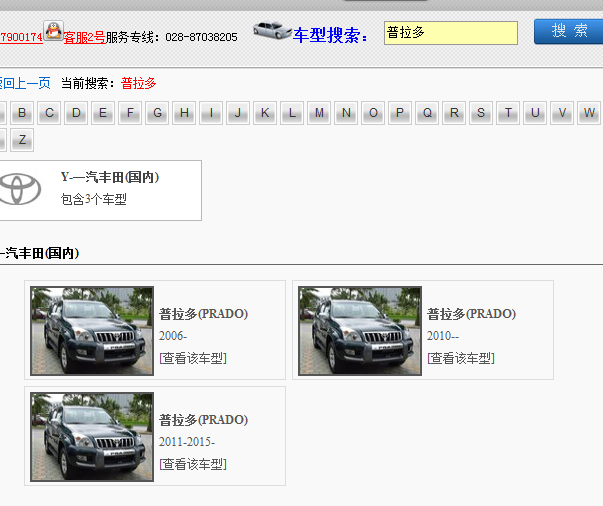This screenshot has height=506, width=603.
Task: Filter by letter B
Action: (x=22, y=113)
